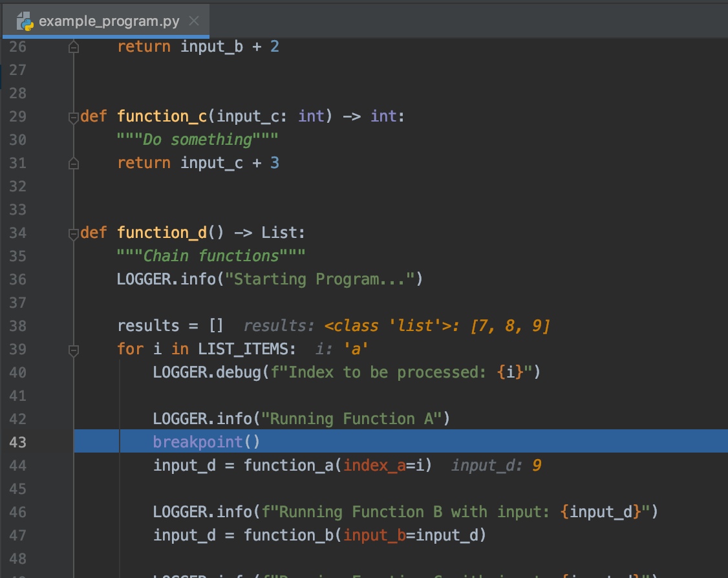Click the fold-end arrow beside line 31
The image size is (728, 578).
point(73,162)
